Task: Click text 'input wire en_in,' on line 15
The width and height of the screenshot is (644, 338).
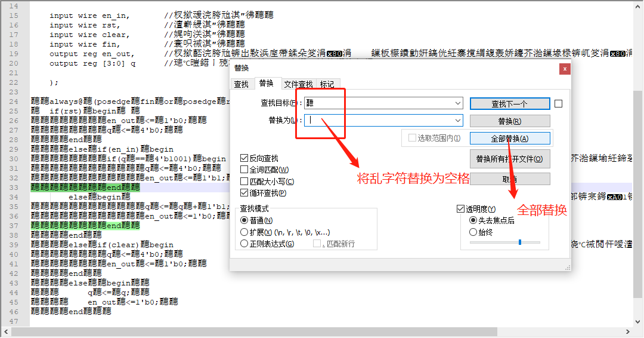Action: pos(89,16)
